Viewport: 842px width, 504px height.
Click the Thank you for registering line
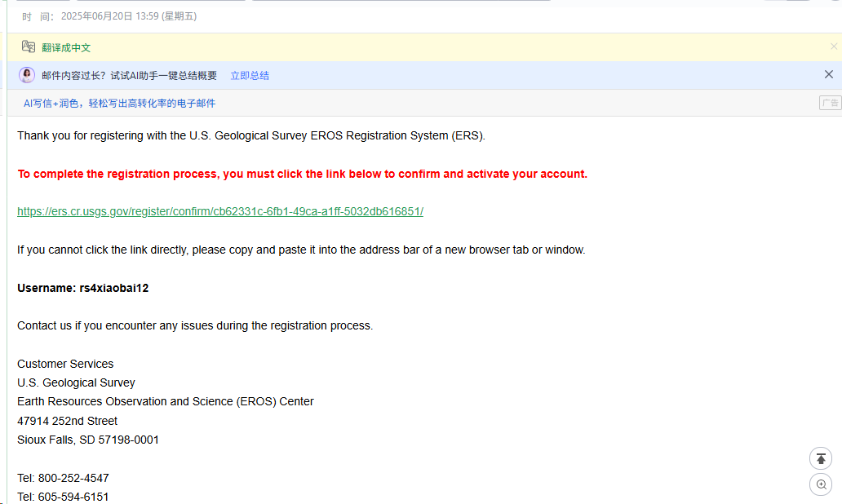pos(251,136)
